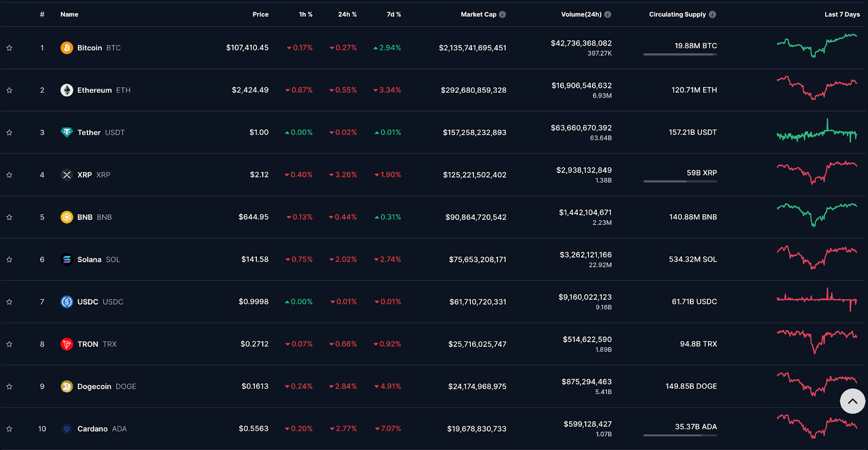Open Ethereum 7-day sparkline chart
The height and width of the screenshot is (450, 868).
(817, 88)
